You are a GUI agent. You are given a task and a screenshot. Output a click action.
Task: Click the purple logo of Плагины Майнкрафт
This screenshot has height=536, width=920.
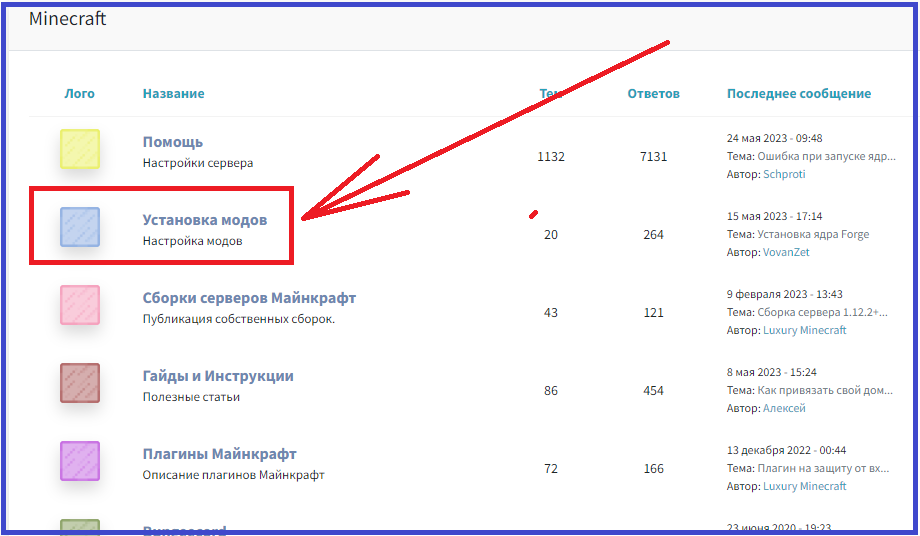pos(80,461)
